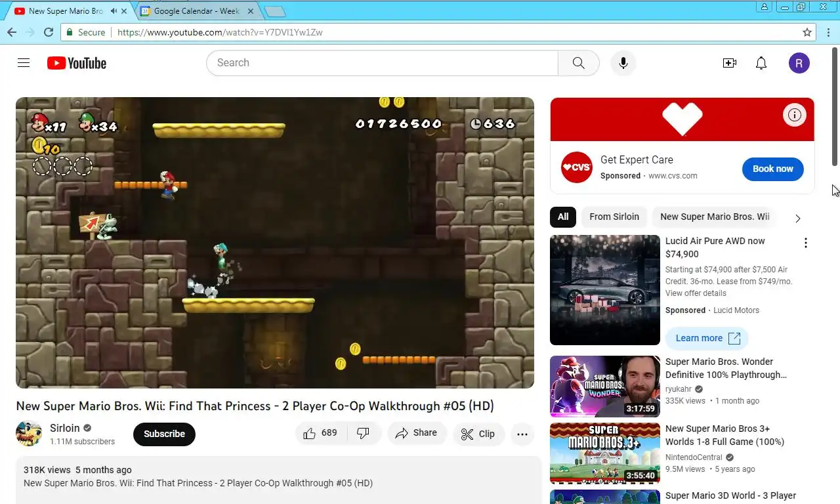Dislike the video with thumbs down
The height and width of the screenshot is (504, 840).
[x=363, y=433]
